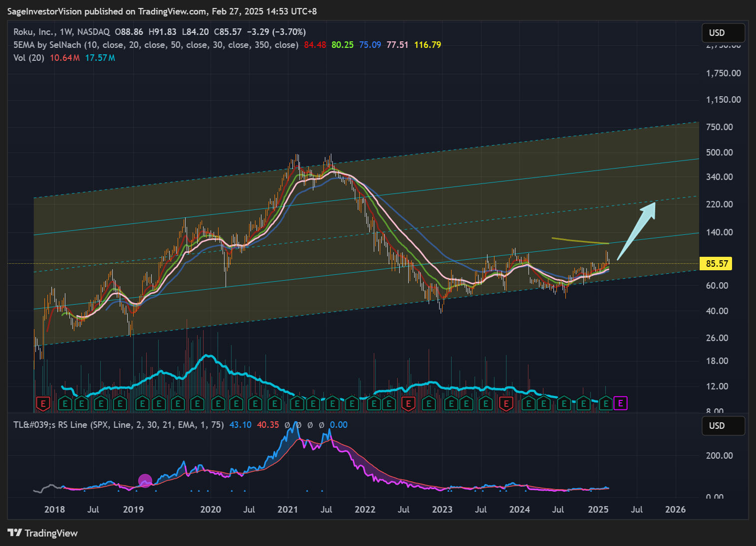Click the 2024 label on time axis
The image size is (756, 546).
[520, 510]
